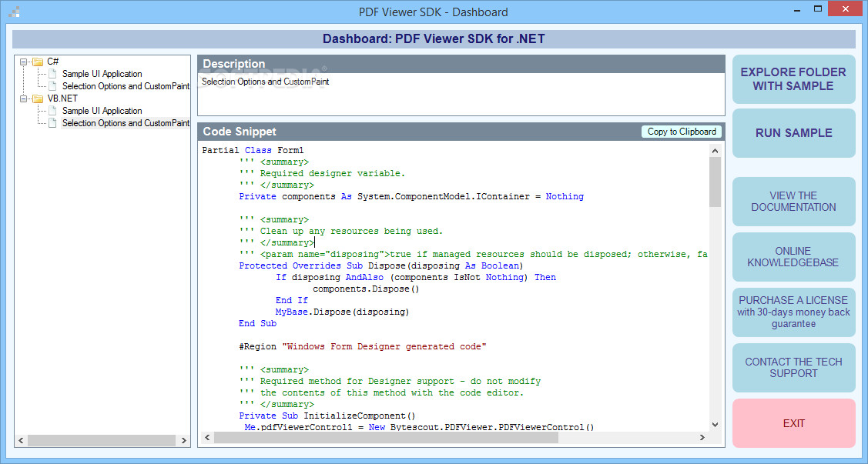Image resolution: width=868 pixels, height=464 pixels.
Task: Select the VB.NET tree label
Action: 62,98
